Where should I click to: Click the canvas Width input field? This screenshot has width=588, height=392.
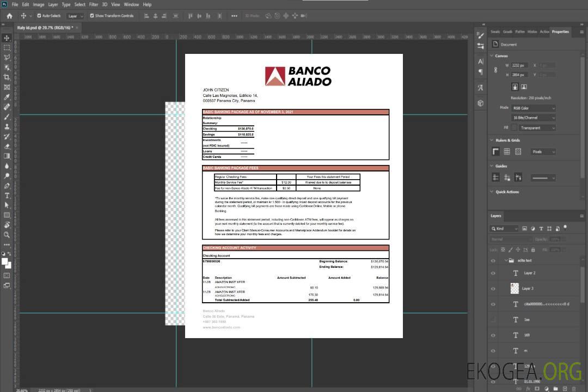click(519, 65)
